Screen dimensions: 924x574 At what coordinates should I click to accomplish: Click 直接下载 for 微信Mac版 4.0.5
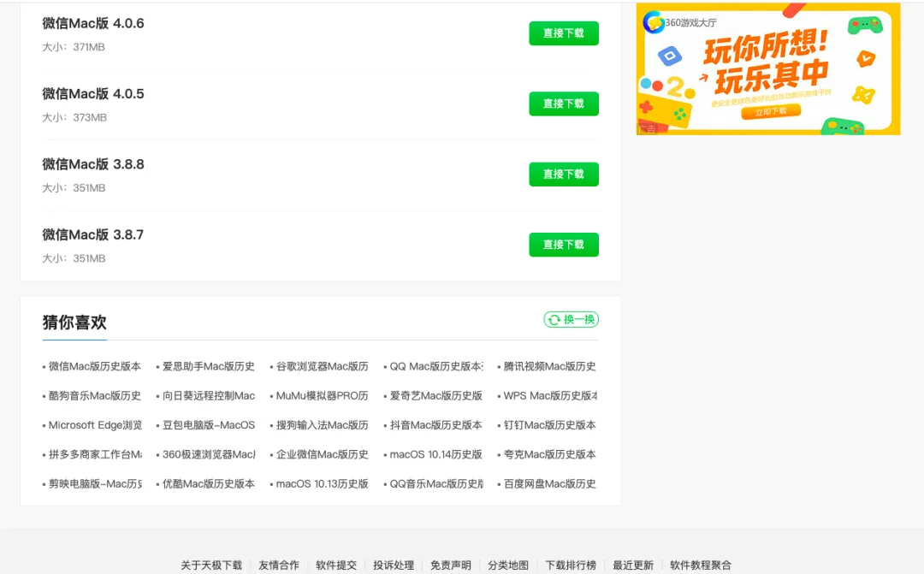[x=563, y=104]
